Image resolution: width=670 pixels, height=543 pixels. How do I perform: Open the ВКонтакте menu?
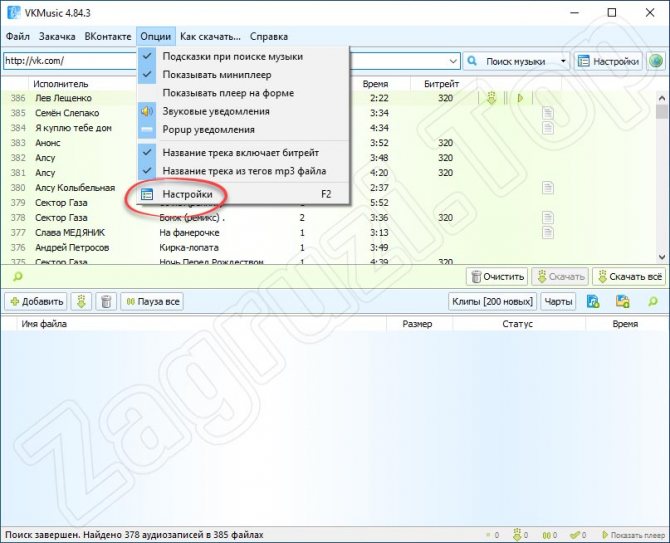(x=108, y=37)
